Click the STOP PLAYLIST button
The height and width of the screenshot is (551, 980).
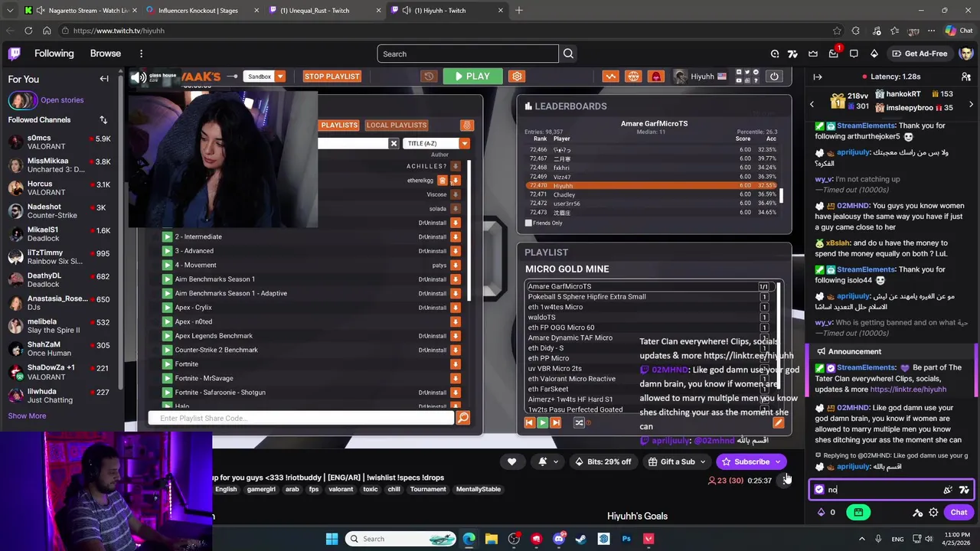point(332,77)
